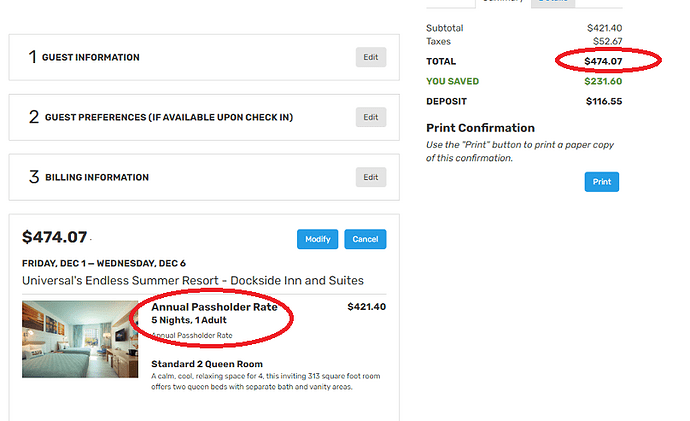Print the confirmation page

[x=601, y=182]
